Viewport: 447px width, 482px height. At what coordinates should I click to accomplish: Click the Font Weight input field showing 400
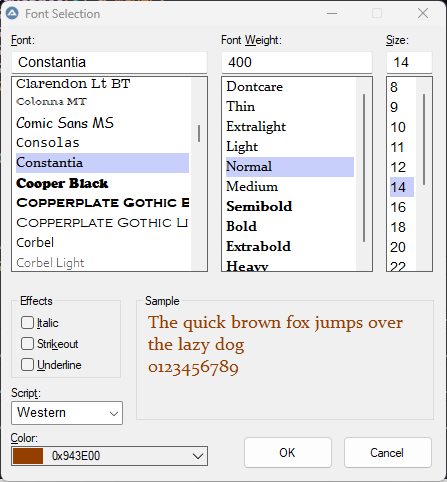point(297,62)
